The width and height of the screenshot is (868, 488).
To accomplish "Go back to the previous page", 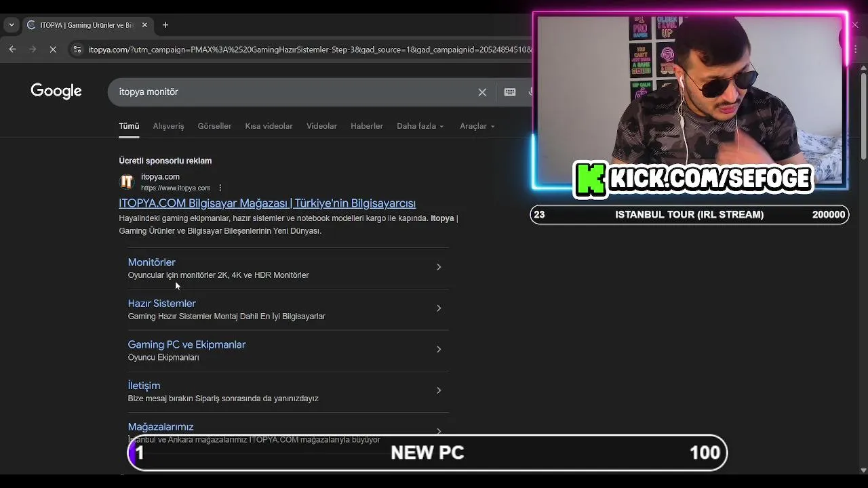I will tap(12, 49).
